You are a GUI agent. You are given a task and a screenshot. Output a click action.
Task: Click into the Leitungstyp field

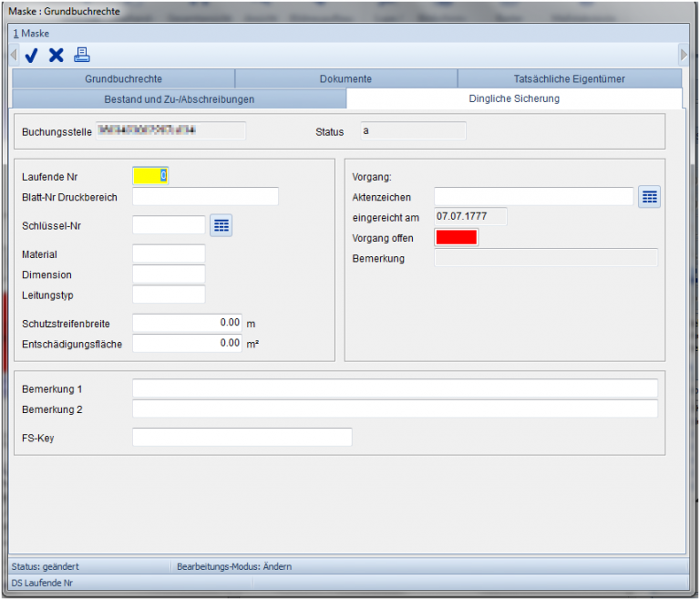169,295
